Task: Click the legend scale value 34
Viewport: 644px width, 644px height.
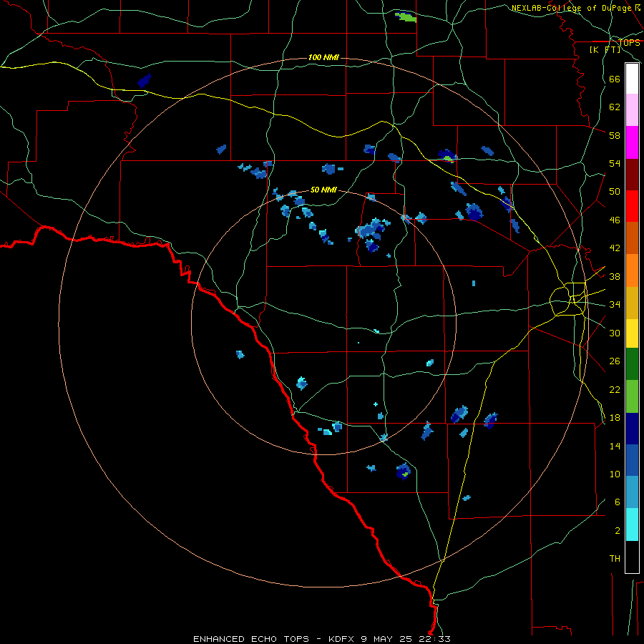Action: [x=615, y=304]
